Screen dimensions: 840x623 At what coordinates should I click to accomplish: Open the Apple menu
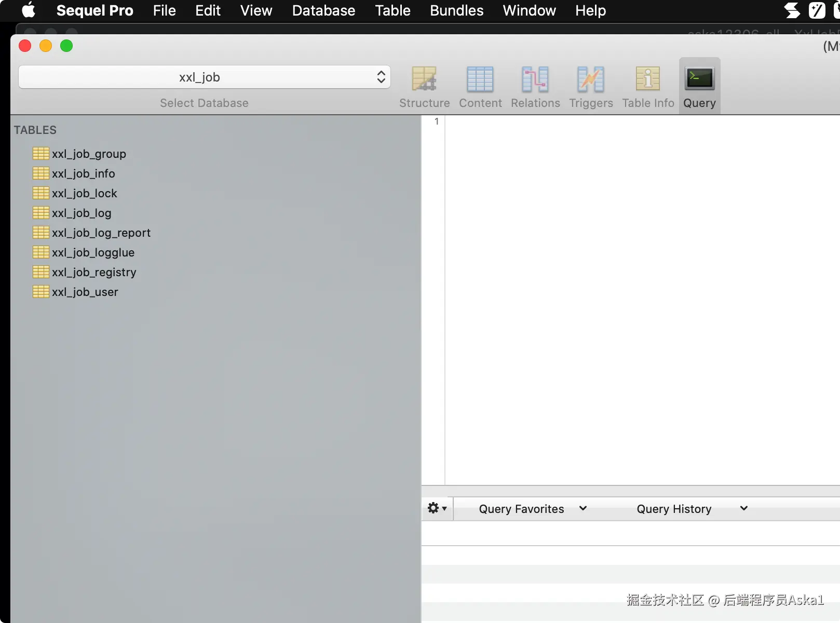(29, 10)
